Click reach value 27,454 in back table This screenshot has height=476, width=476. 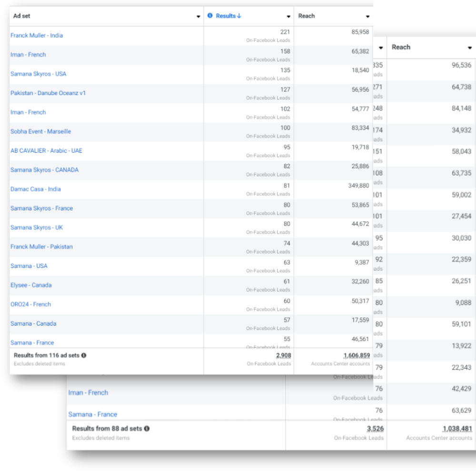pyautogui.click(x=461, y=216)
